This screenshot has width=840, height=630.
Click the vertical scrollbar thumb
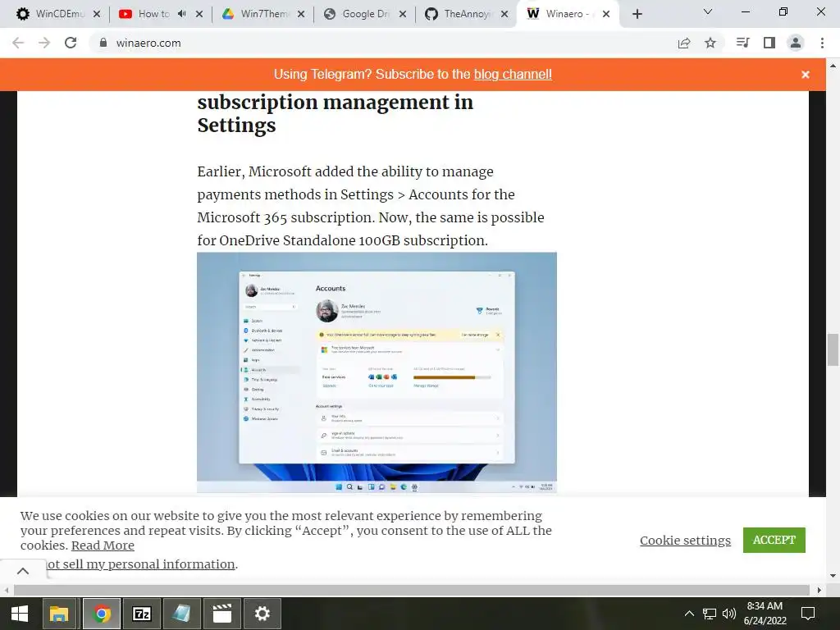coord(833,349)
